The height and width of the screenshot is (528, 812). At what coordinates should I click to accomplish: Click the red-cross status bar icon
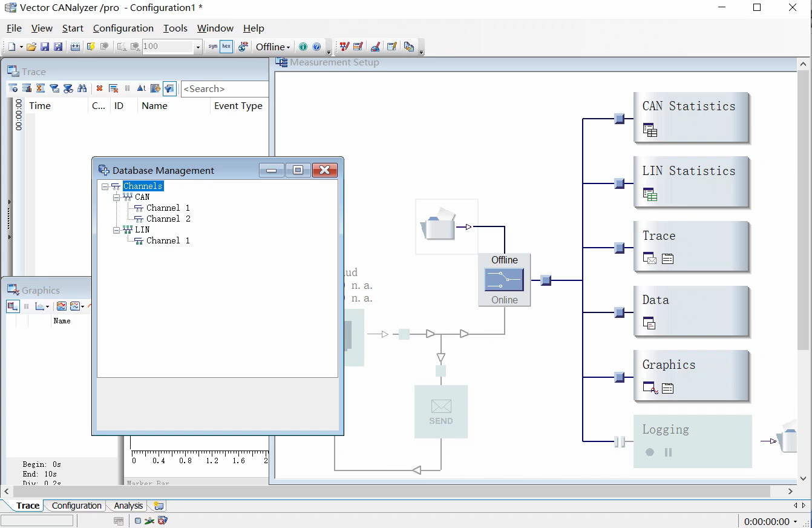click(162, 520)
